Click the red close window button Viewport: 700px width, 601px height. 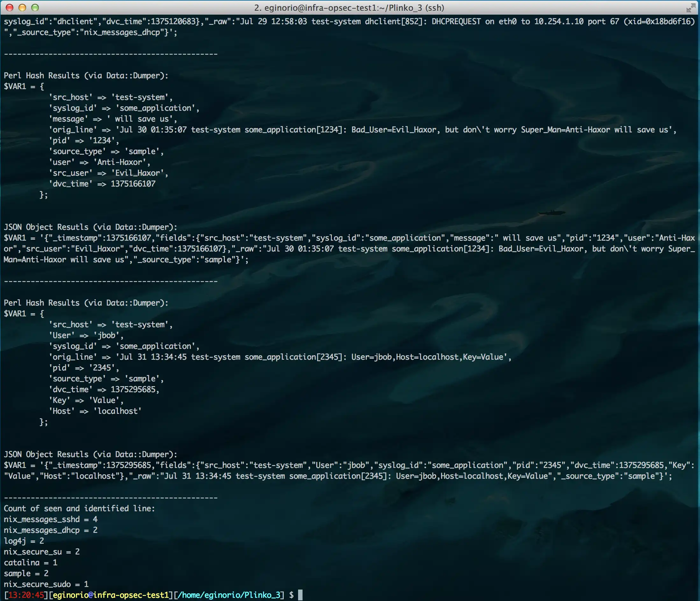(x=10, y=7)
